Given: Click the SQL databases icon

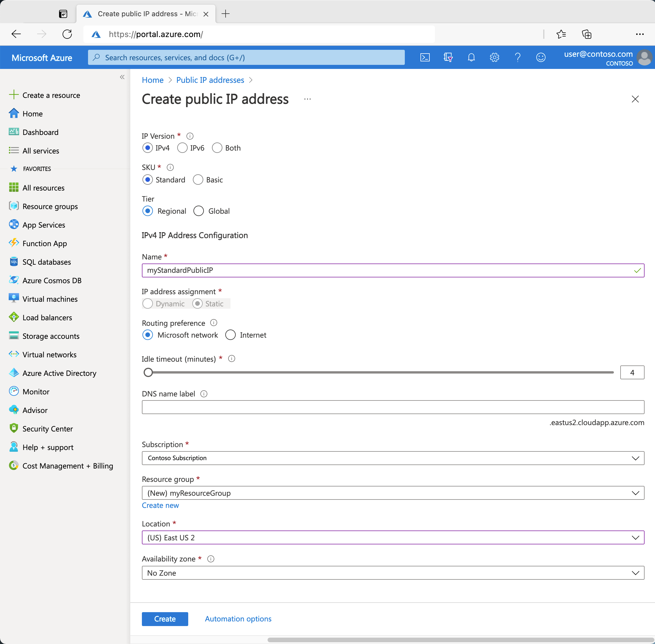Looking at the screenshot, I should 14,261.
